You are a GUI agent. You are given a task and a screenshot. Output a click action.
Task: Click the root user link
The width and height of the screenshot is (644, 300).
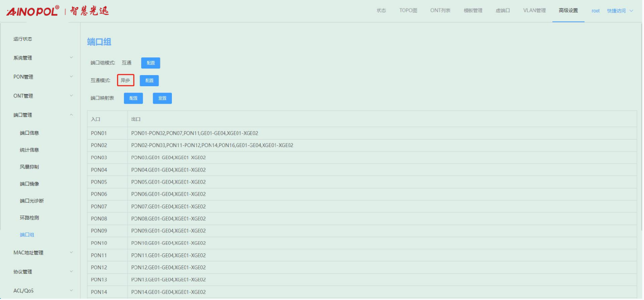click(x=596, y=11)
